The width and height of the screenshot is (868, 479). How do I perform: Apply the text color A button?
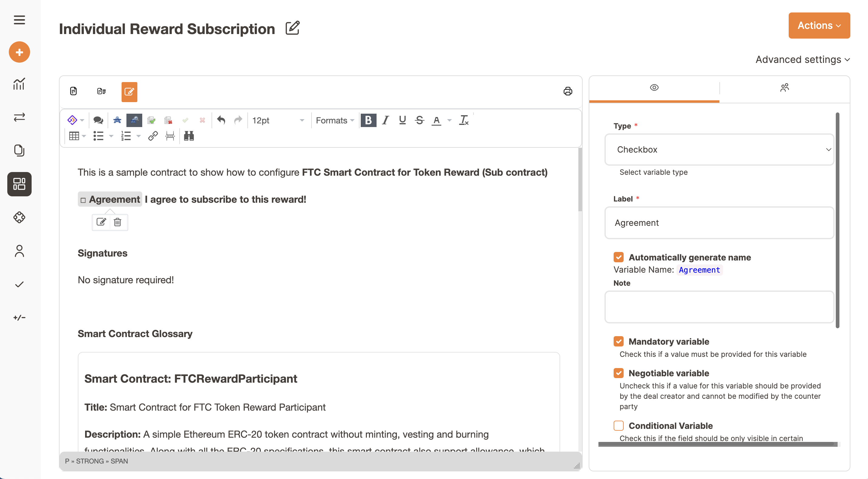point(436,120)
